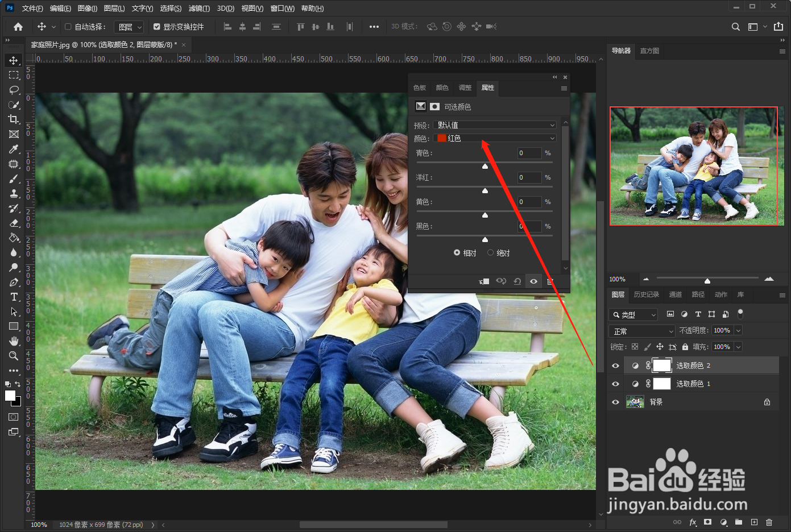This screenshot has height=532, width=791.
Task: Select the Rectangular Marquee tool
Action: point(14,75)
